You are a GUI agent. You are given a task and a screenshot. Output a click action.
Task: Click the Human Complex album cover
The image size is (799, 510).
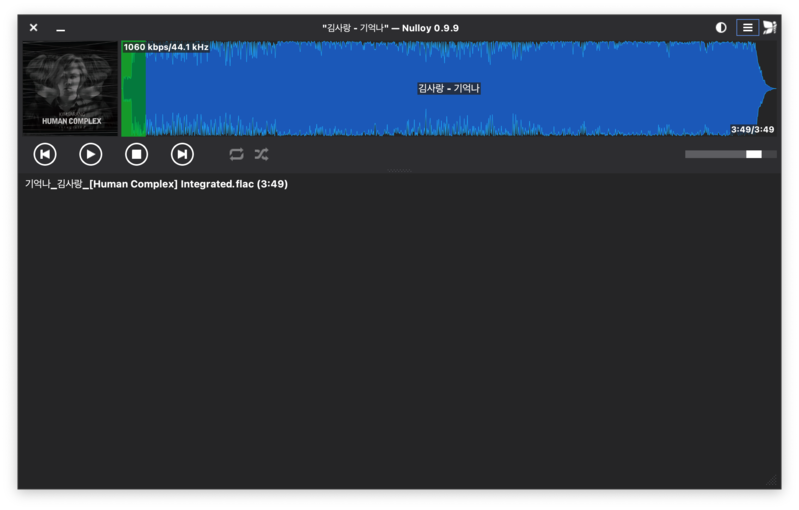[x=70, y=88]
